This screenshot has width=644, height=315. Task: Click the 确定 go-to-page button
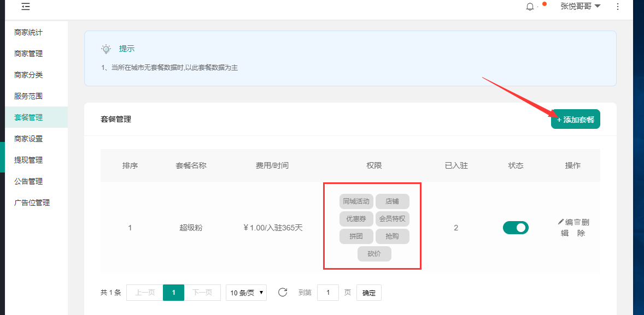click(369, 293)
